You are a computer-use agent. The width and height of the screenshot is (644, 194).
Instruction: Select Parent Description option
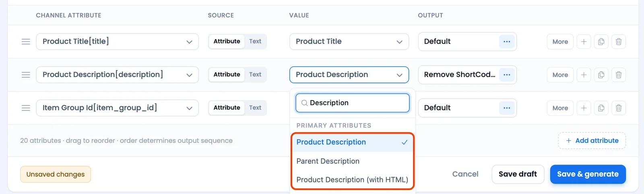352,161
